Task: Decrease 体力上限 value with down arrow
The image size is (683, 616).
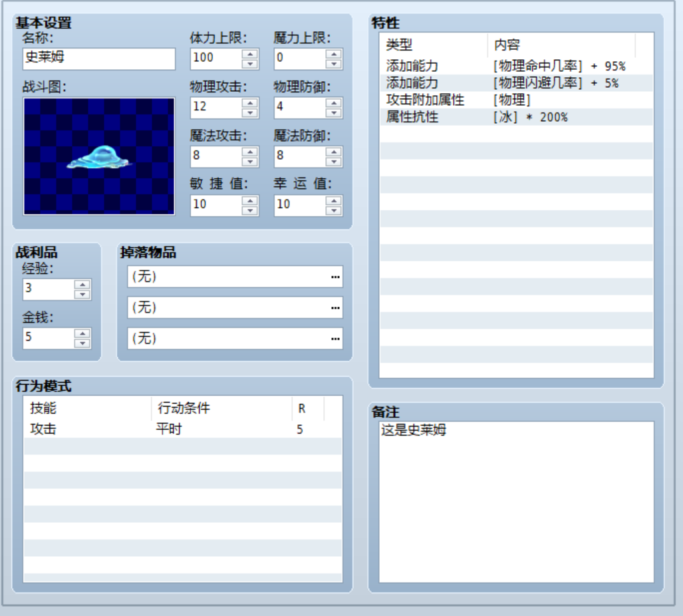Action: point(250,64)
